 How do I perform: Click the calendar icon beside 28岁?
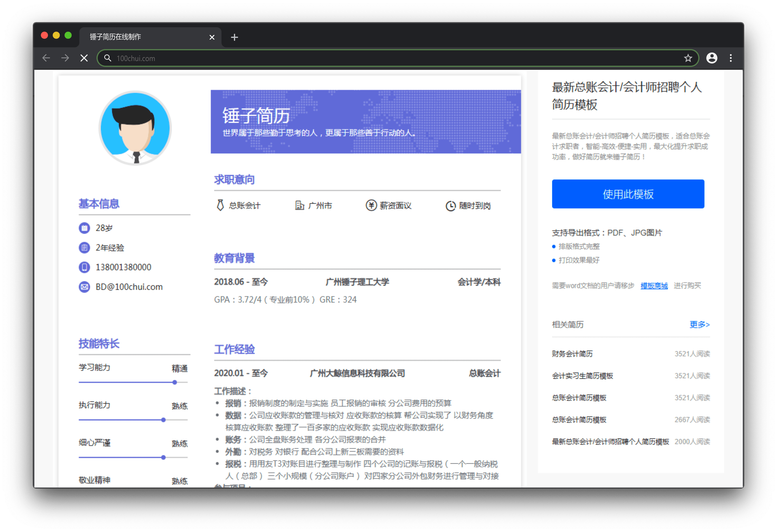(x=84, y=228)
